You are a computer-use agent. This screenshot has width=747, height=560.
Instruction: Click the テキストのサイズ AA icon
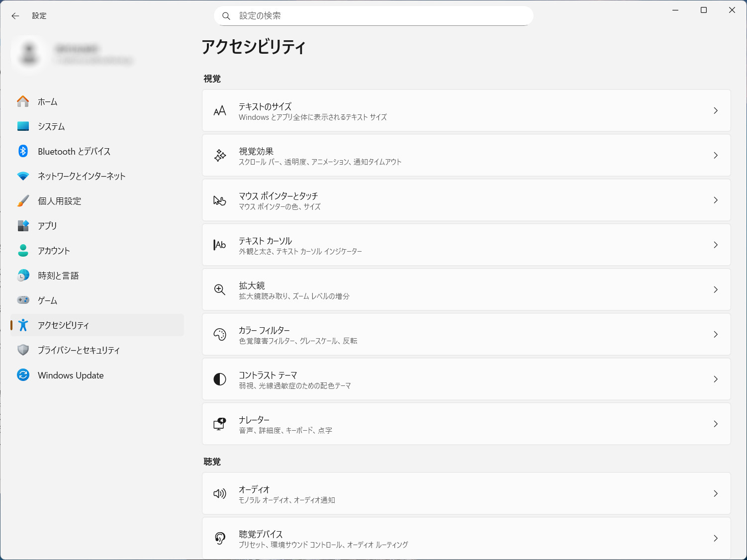pyautogui.click(x=220, y=111)
